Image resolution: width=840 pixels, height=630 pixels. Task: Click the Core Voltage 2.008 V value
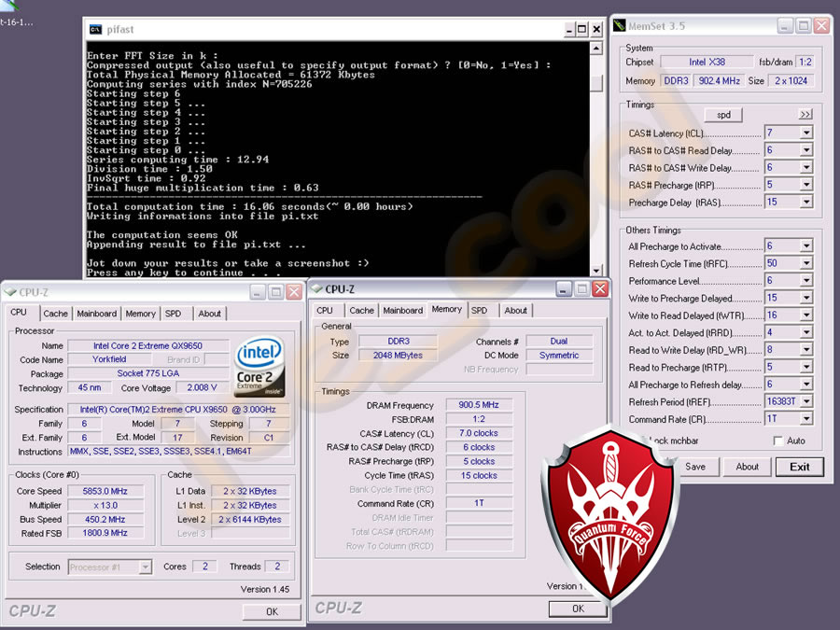click(x=202, y=387)
